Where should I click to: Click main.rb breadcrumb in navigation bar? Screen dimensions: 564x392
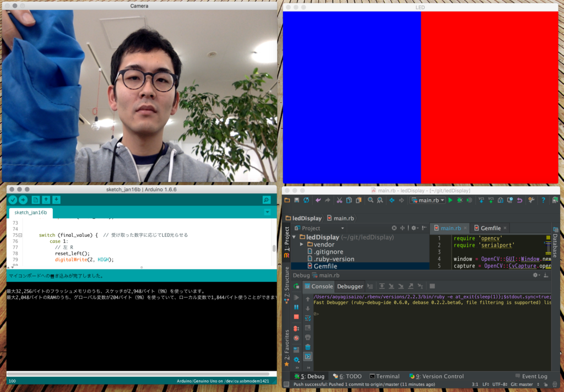tap(340, 218)
